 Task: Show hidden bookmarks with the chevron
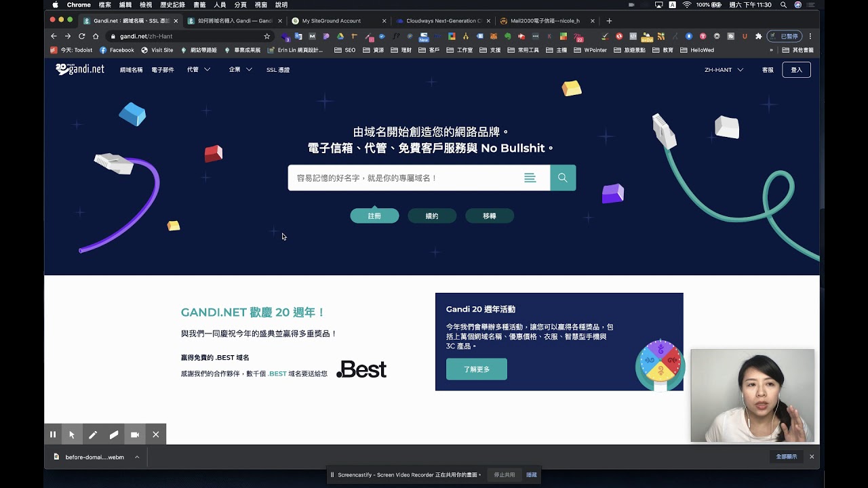[x=771, y=50]
